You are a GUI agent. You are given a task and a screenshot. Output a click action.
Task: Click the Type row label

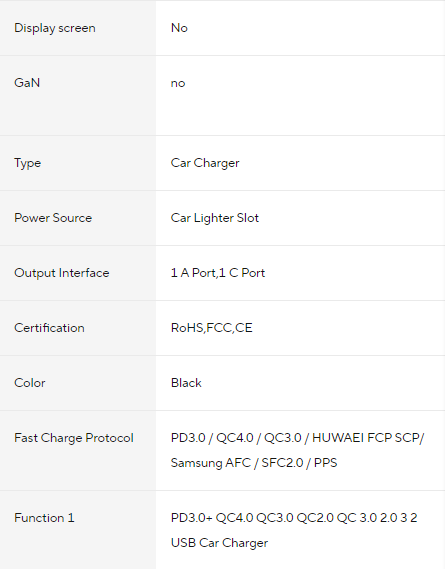(x=28, y=163)
